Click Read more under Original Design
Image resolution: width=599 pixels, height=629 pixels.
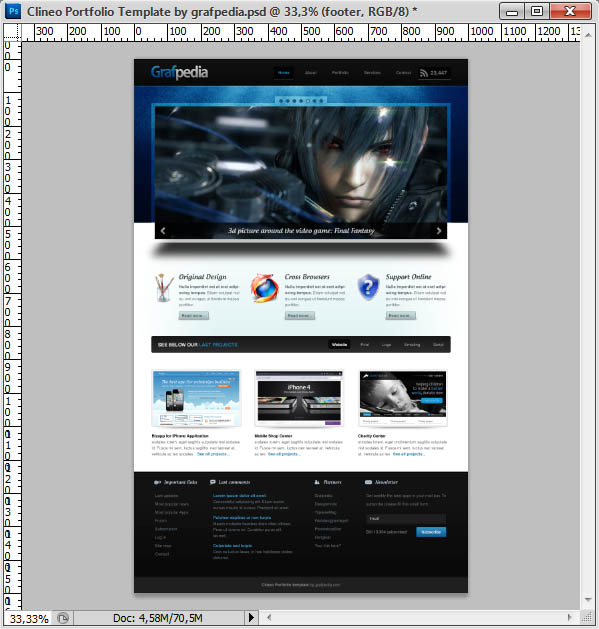coord(193,316)
